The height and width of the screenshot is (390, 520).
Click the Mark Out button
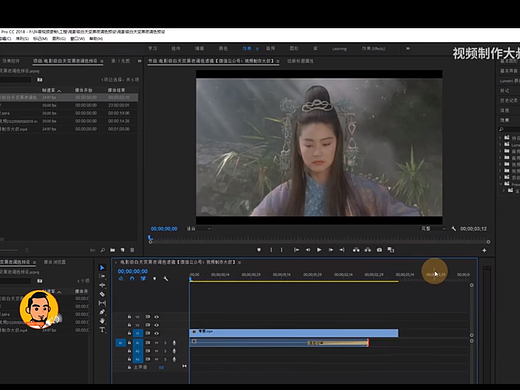282,250
